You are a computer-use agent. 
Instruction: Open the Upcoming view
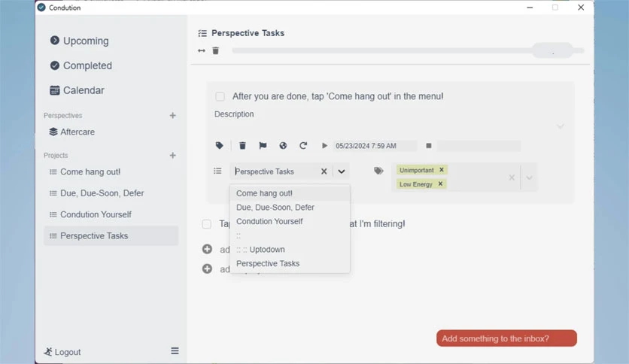80,41
